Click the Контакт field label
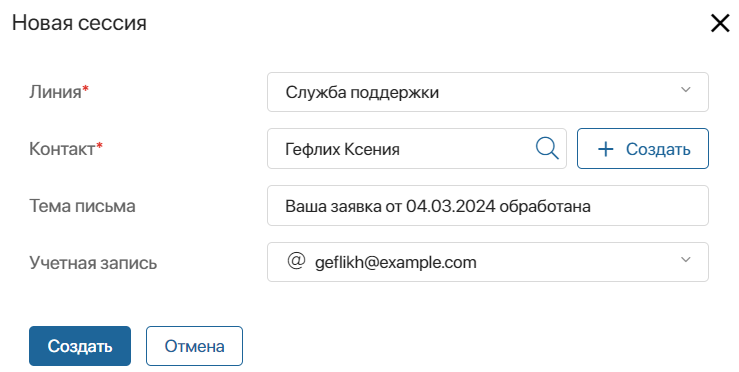 coord(62,149)
